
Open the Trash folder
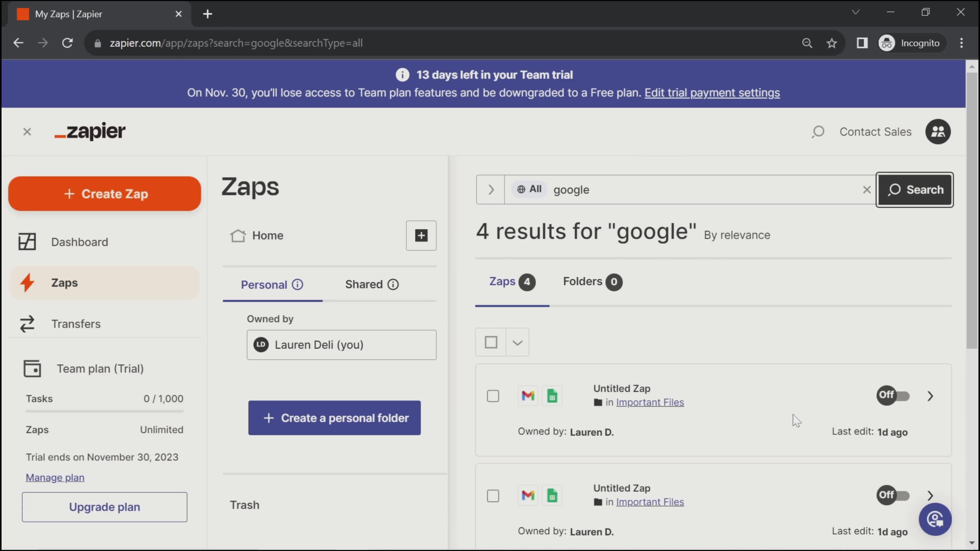[x=245, y=505]
